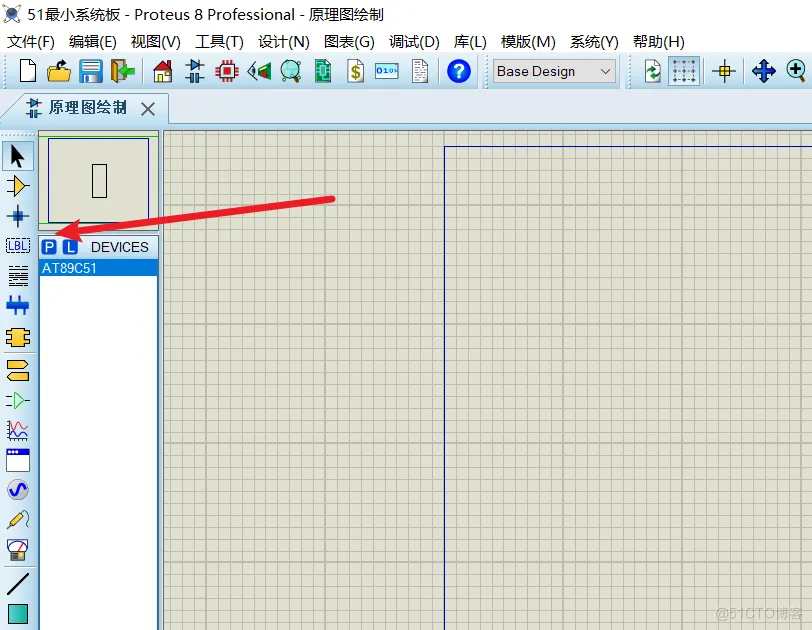Open an existing project via folder icon
Screen dimensions: 812x630
point(59,71)
